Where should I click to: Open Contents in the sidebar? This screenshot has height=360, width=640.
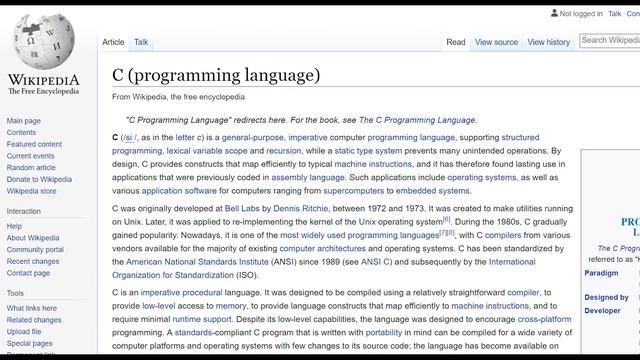pos(21,132)
